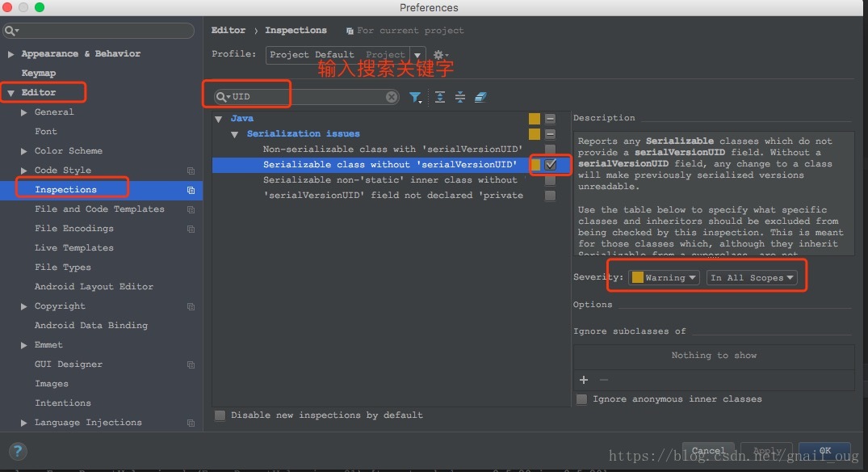Image resolution: width=868 pixels, height=472 pixels.
Task: Click selected inspection yellow severity swatch
Action: 535,165
